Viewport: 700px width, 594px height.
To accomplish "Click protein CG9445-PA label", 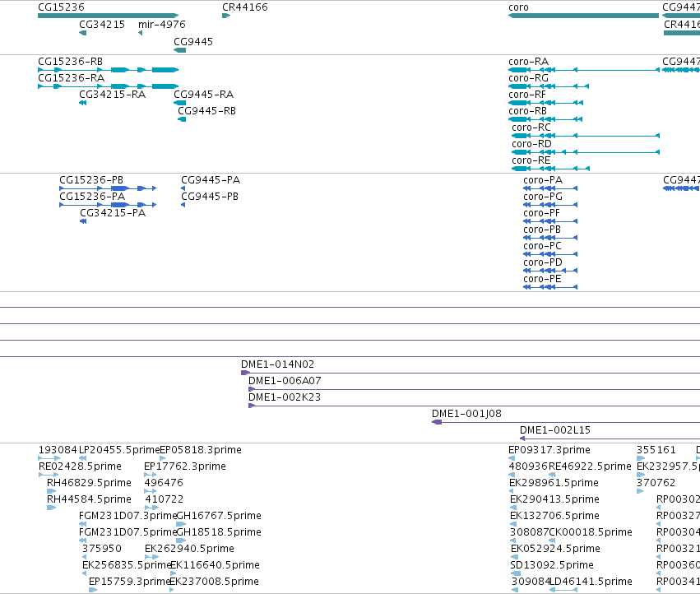I will [x=211, y=180].
